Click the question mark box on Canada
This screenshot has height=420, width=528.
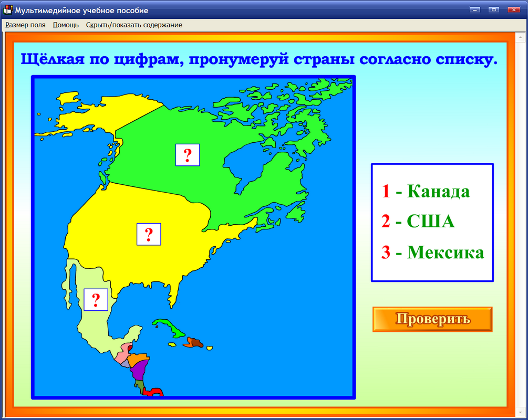point(188,155)
